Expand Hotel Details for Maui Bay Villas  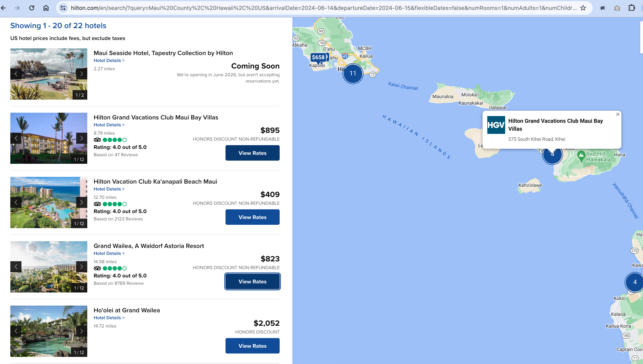tap(109, 125)
